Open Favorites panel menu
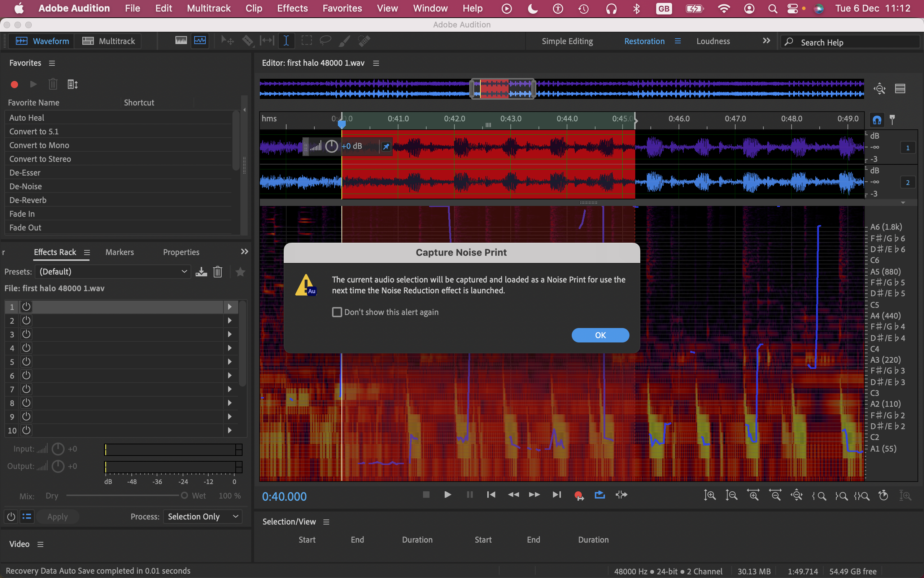 click(52, 63)
